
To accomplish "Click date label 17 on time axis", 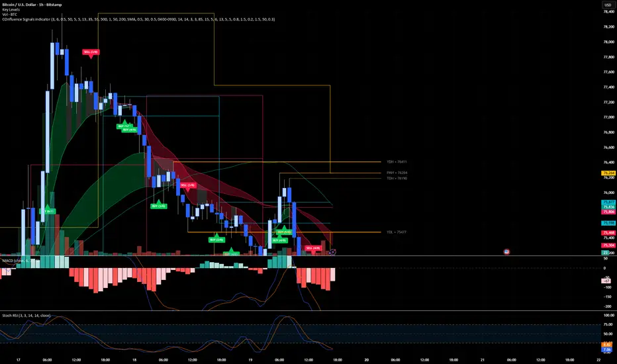I will pos(18,360).
